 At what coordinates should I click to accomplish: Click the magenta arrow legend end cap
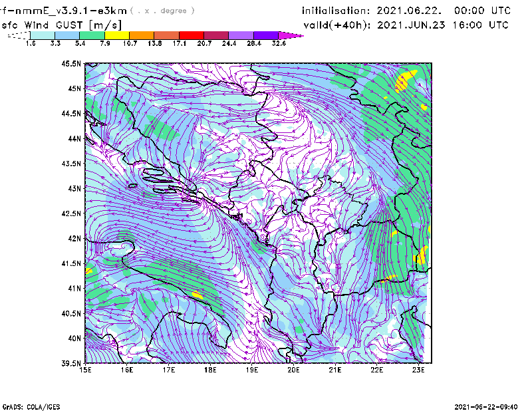click(291, 35)
